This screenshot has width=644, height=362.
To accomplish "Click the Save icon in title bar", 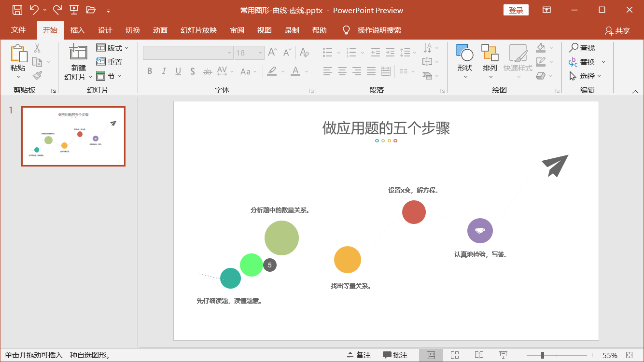I will coord(17,10).
